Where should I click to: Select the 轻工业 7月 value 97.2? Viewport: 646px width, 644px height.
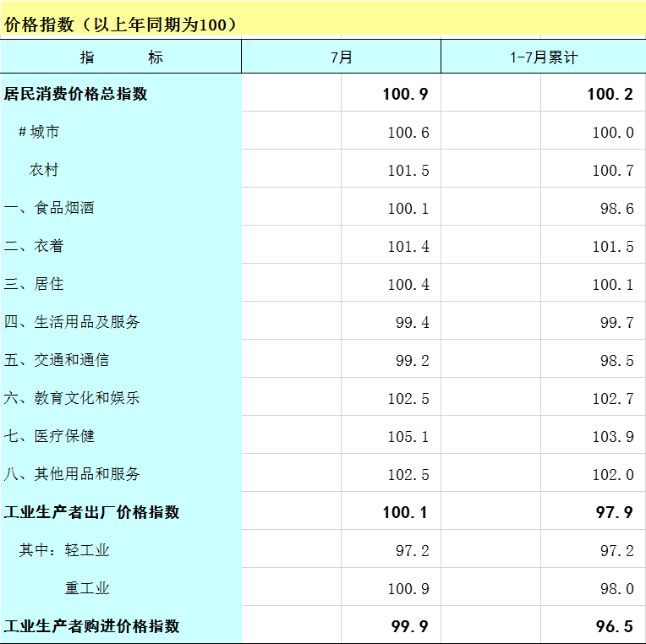point(413,550)
